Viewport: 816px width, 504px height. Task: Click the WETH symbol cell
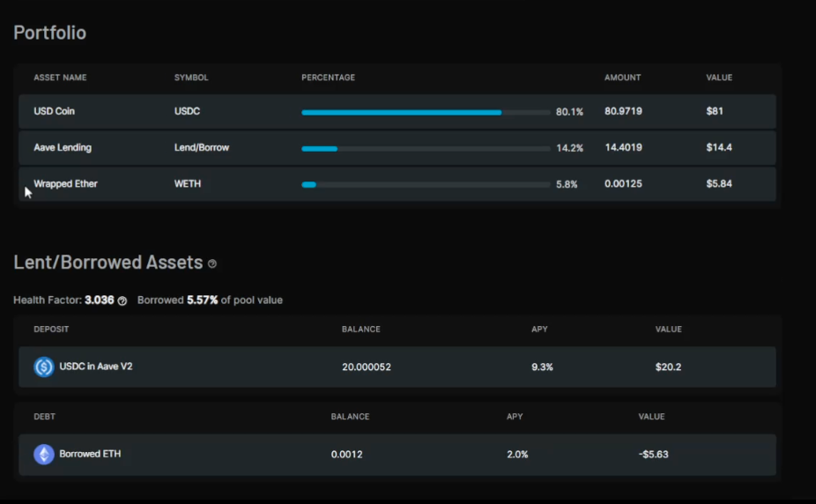pos(188,183)
